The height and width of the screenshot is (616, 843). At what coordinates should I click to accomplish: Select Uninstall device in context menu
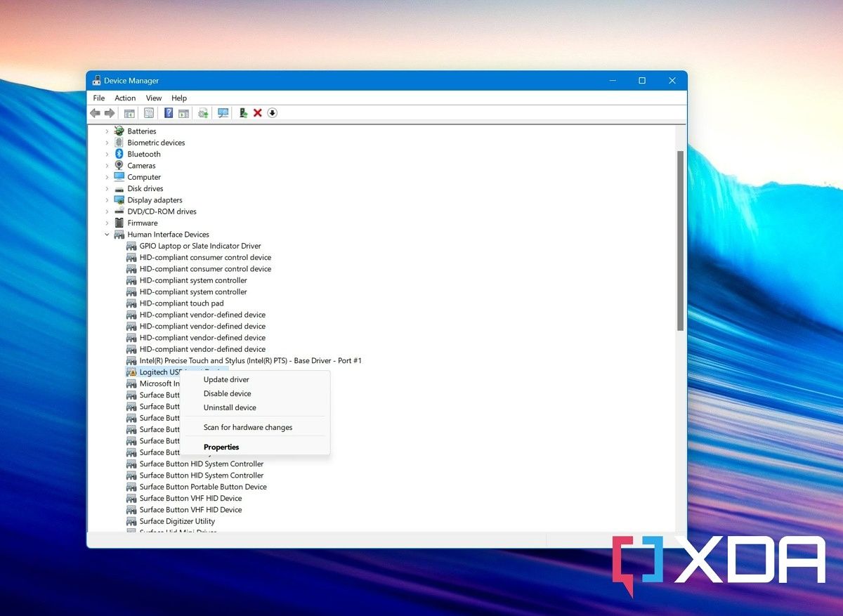tap(230, 408)
